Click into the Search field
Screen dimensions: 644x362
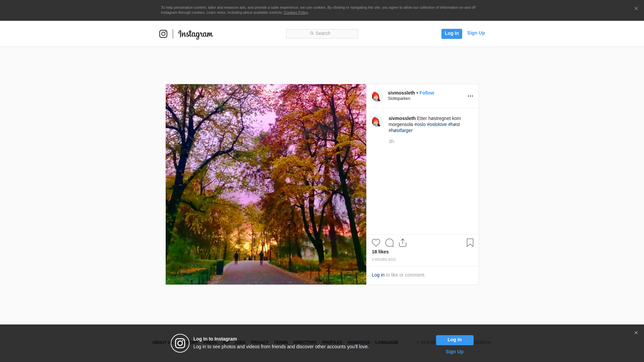(322, 34)
